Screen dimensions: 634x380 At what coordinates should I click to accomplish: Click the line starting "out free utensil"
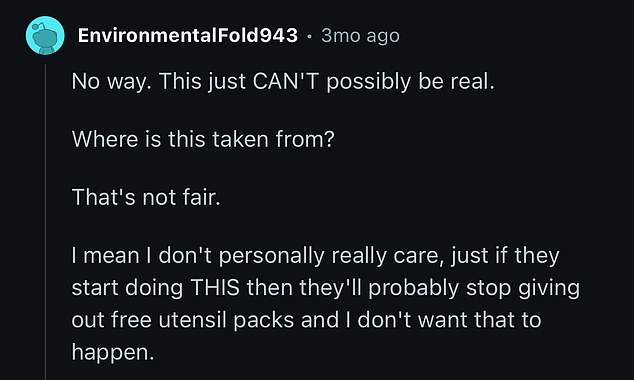click(x=306, y=320)
